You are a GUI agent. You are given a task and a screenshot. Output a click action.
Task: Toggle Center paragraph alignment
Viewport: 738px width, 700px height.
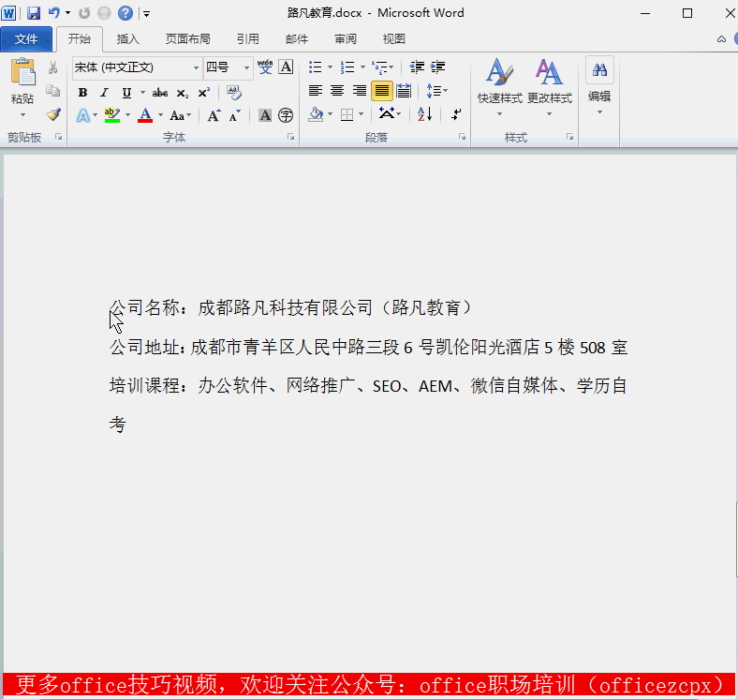(x=337, y=91)
